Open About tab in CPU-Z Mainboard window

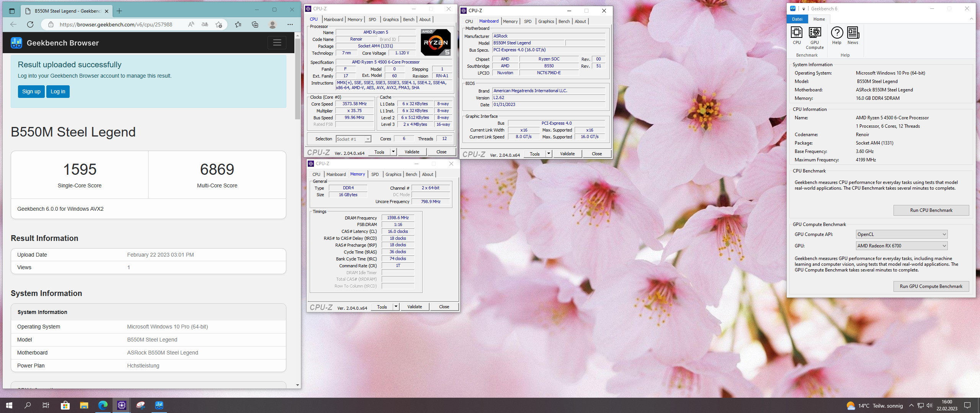click(580, 21)
